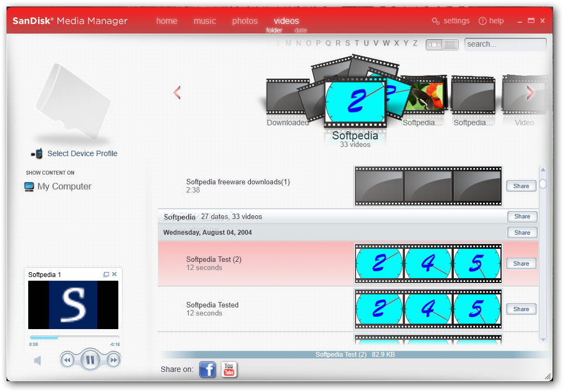Select the Softpedia Test (2) row
This screenshot has height=392, width=564.
[x=348, y=264]
